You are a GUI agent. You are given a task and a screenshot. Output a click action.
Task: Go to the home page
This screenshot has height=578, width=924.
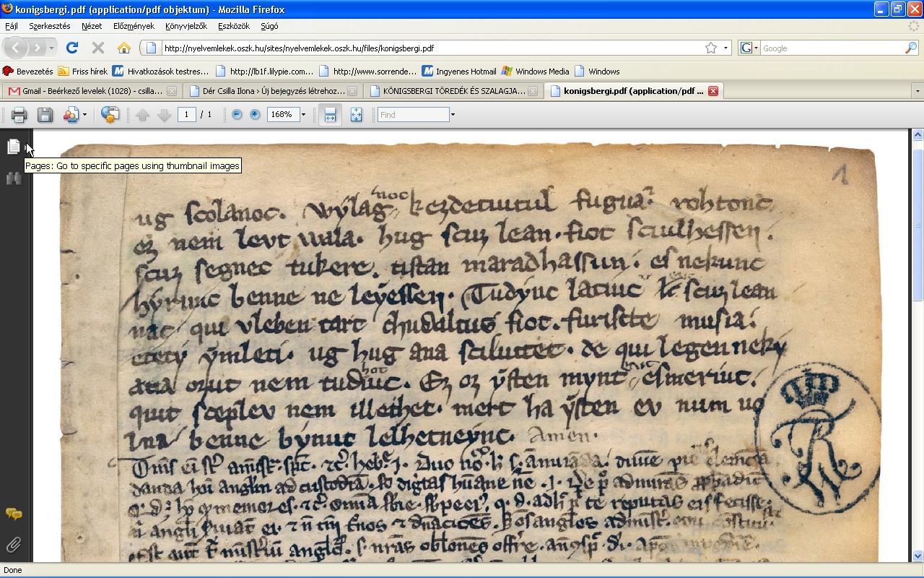pos(124,48)
